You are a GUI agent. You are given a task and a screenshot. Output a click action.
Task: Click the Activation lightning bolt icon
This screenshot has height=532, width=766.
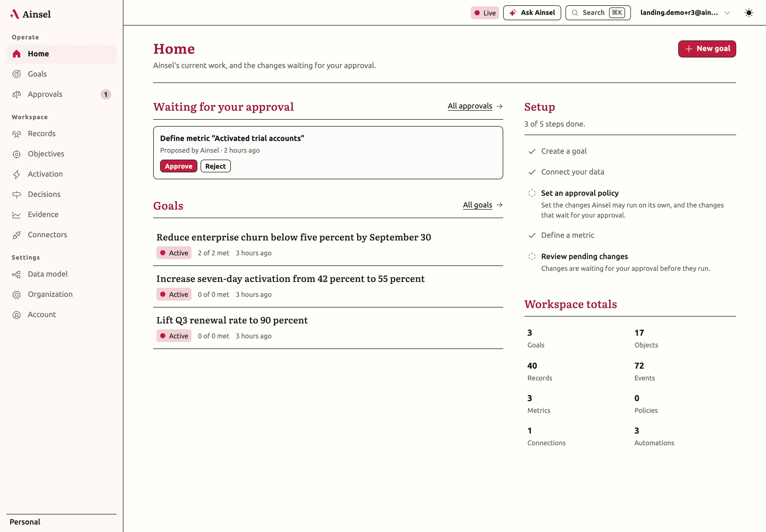coord(17,174)
